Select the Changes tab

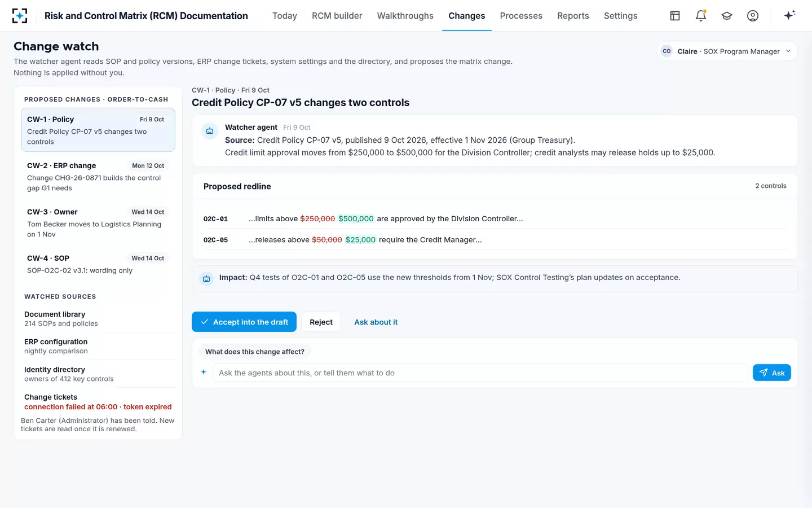(x=467, y=16)
